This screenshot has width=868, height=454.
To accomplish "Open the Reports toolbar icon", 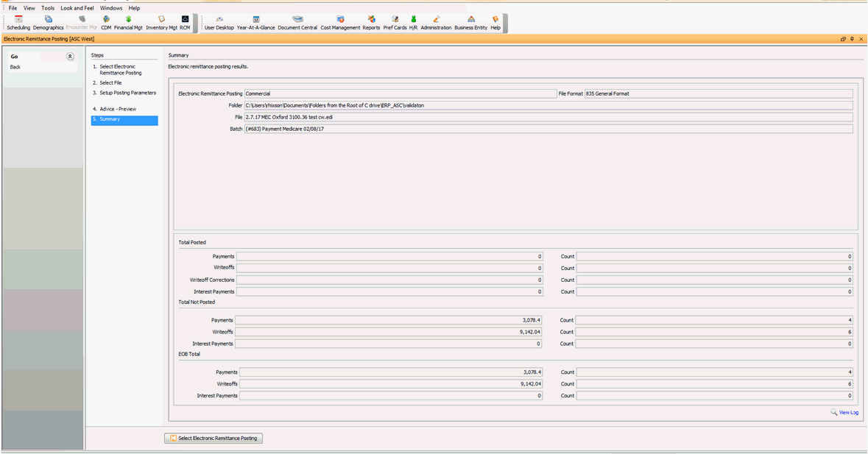I will (372, 23).
